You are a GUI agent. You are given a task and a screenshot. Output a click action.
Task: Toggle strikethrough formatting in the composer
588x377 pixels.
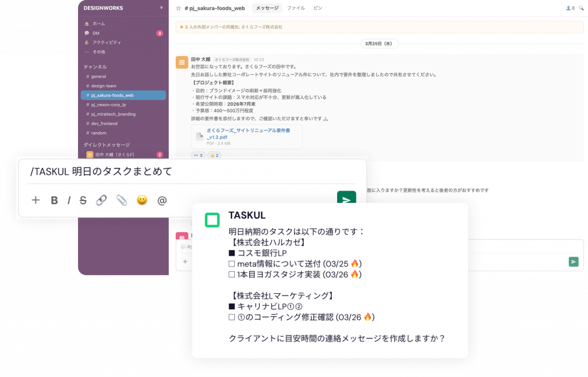(83, 201)
